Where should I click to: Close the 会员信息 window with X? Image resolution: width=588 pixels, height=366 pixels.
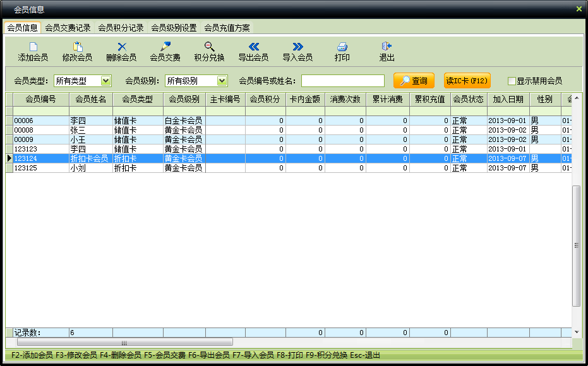579,9
